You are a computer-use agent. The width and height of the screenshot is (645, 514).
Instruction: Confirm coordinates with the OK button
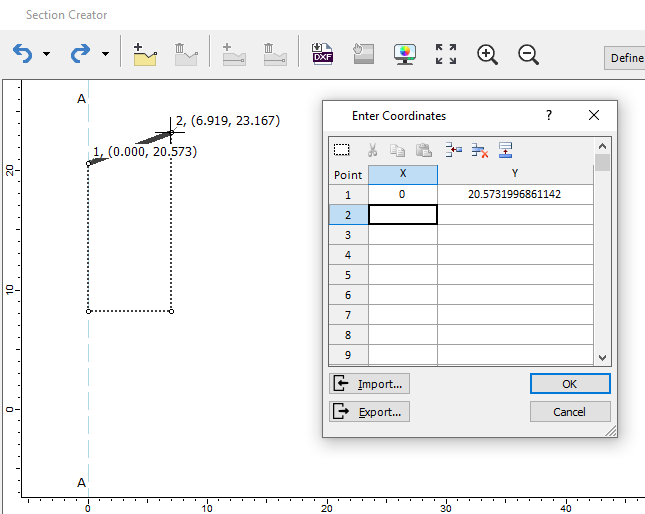[x=570, y=384]
